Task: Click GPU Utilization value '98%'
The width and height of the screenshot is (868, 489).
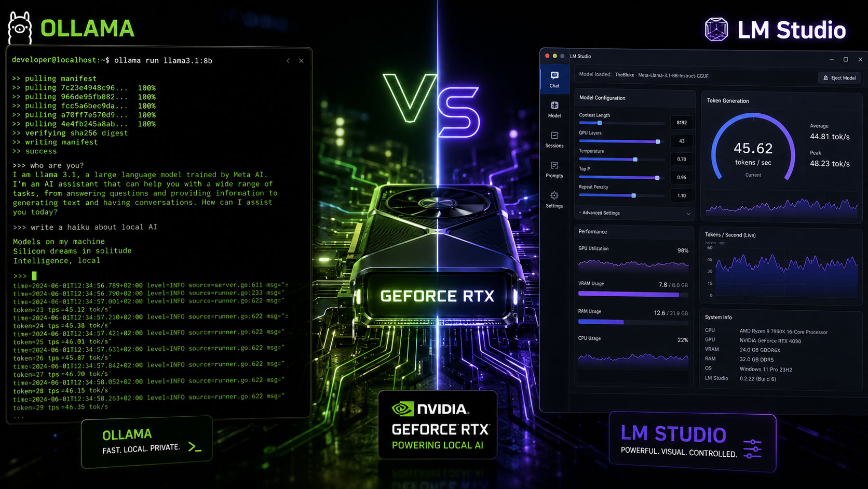Action: [683, 250]
